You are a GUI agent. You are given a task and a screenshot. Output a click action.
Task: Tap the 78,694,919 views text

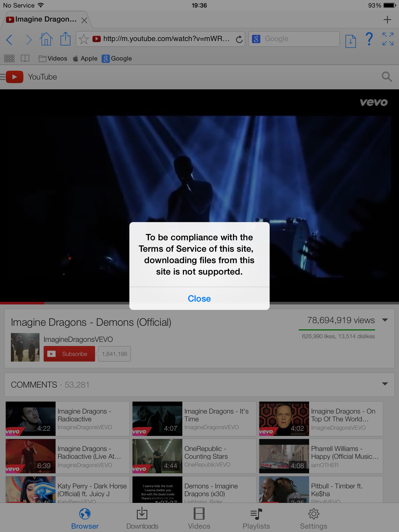[341, 320]
